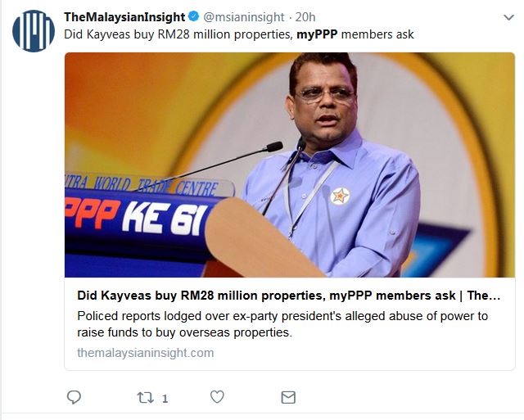Click the card description about police reports
This screenshot has width=524, height=420.
(x=282, y=324)
